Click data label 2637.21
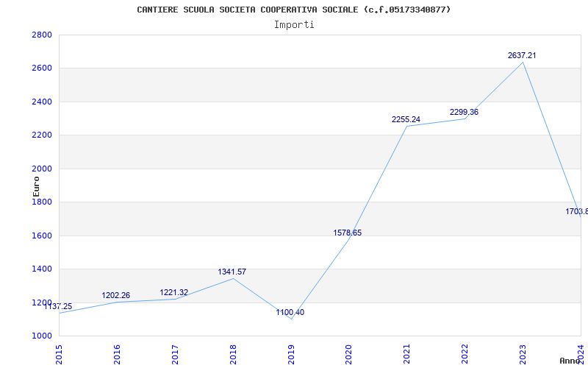This screenshot has height=368, width=588. (x=522, y=56)
